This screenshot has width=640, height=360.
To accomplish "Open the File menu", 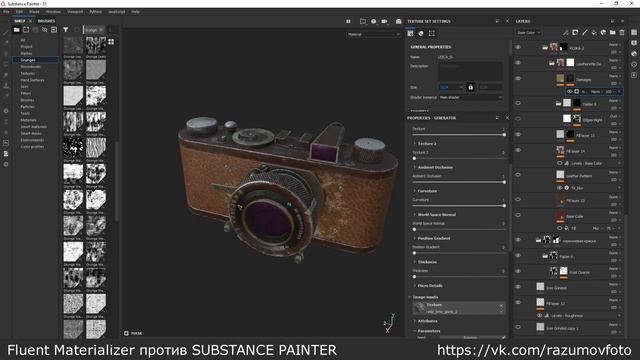I will pos(6,12).
